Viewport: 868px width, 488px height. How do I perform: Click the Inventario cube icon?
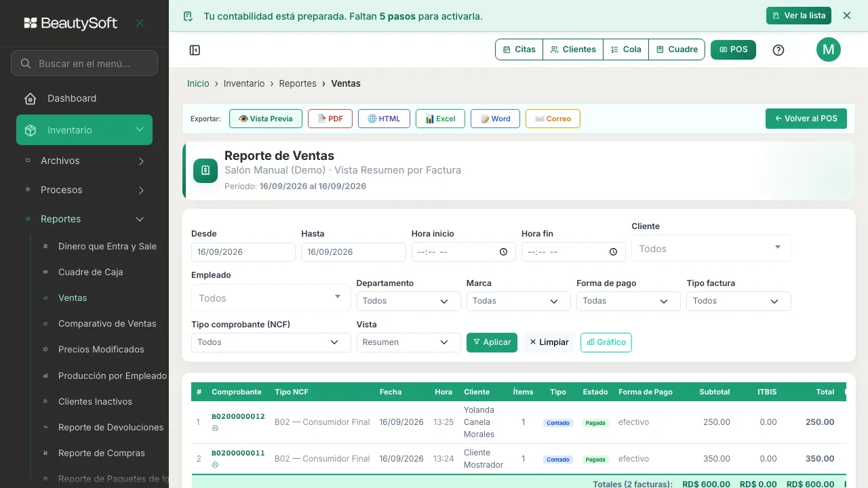point(31,130)
